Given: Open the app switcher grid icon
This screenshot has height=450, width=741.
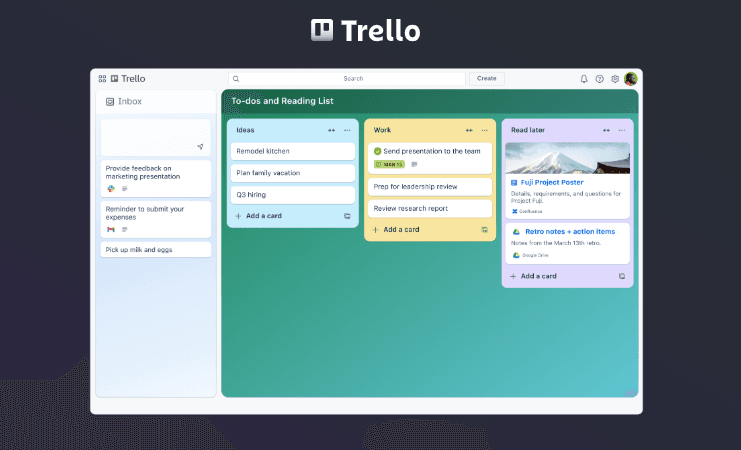Looking at the screenshot, I should [102, 78].
